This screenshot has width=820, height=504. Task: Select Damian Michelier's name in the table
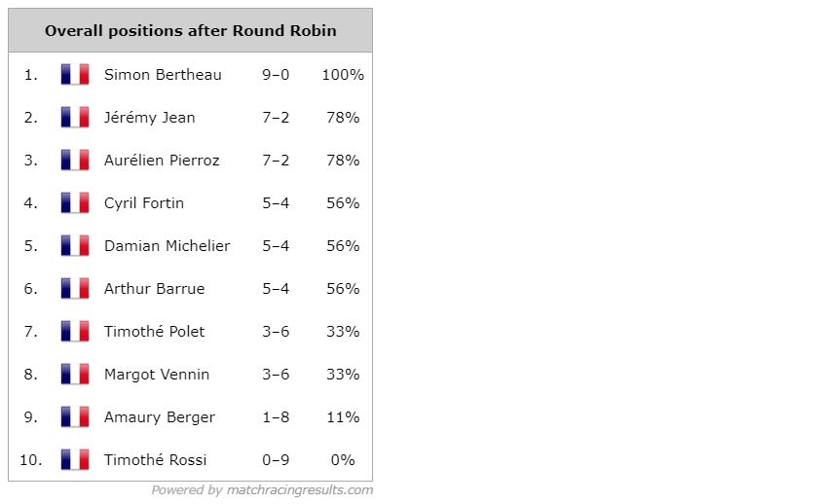[167, 246]
